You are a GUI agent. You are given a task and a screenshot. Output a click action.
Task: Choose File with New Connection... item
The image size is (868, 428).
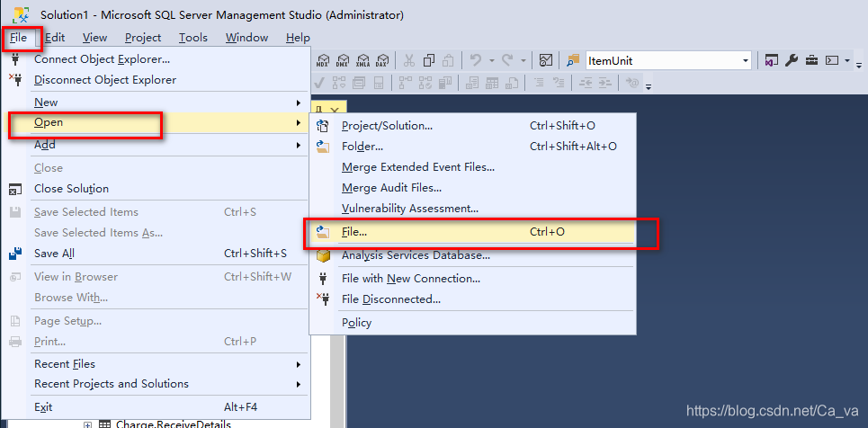pos(472,279)
